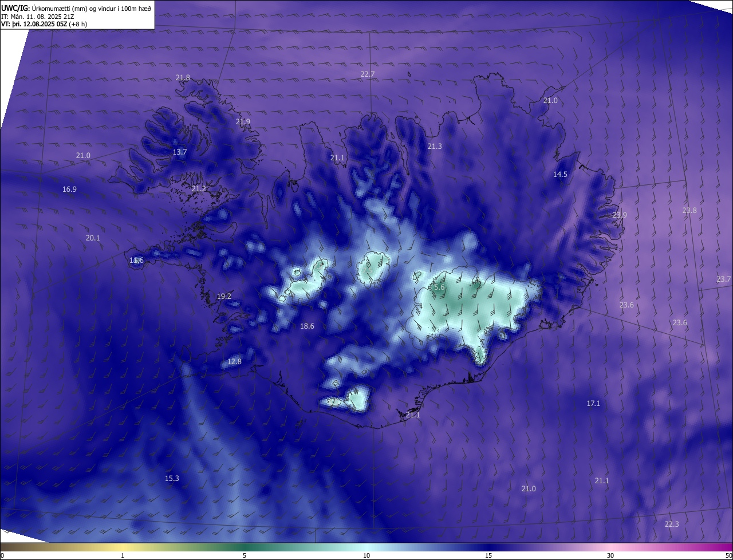Click the 50 tick on the colour scale

pyautogui.click(x=728, y=555)
